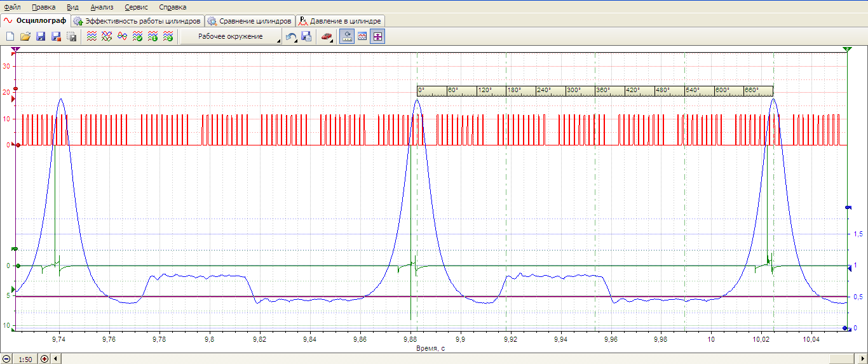The height and width of the screenshot is (364, 868).
Task: Click the floppy icon with red corner
Action: [56, 37]
